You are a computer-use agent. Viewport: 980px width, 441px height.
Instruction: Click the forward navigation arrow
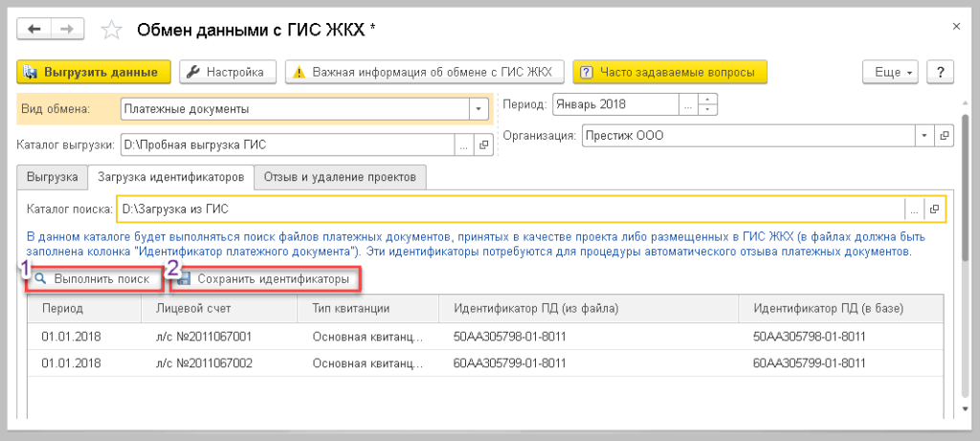click(67, 30)
